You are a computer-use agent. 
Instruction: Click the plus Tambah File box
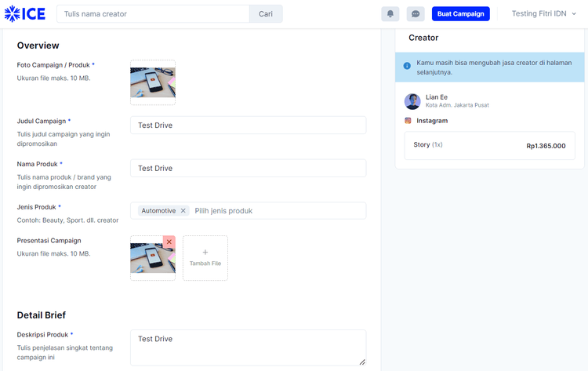205,258
